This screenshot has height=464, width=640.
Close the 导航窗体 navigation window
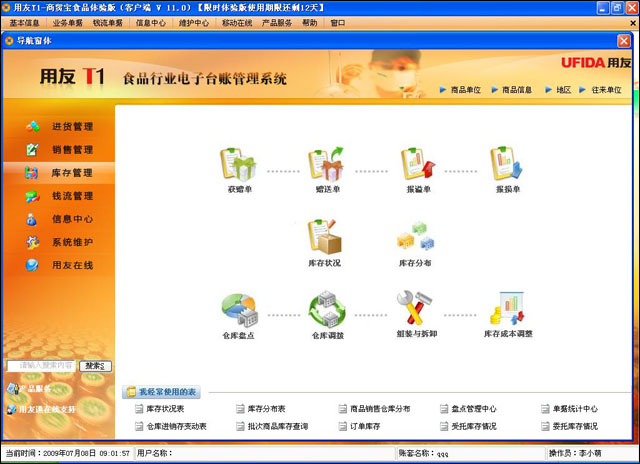click(624, 41)
